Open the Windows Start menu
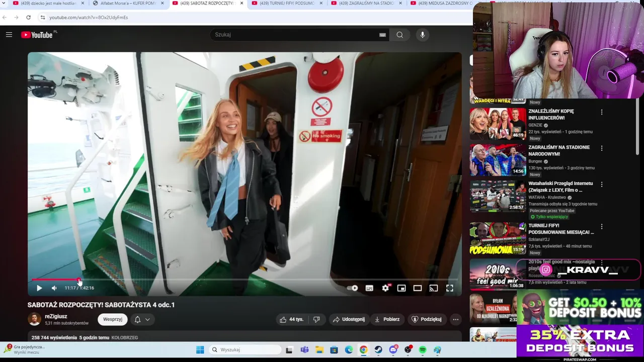The height and width of the screenshot is (362, 644). coord(200,349)
